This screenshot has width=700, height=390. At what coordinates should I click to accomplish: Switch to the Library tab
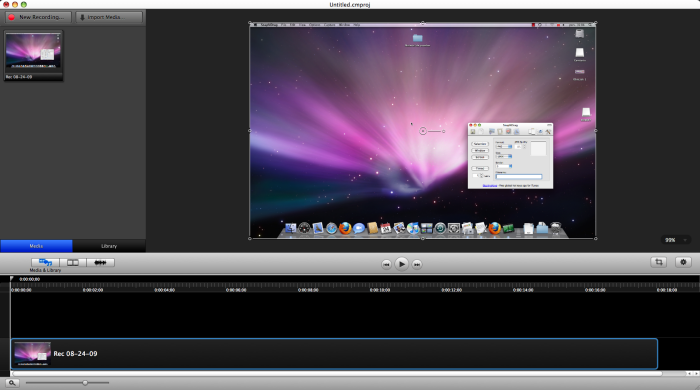109,246
